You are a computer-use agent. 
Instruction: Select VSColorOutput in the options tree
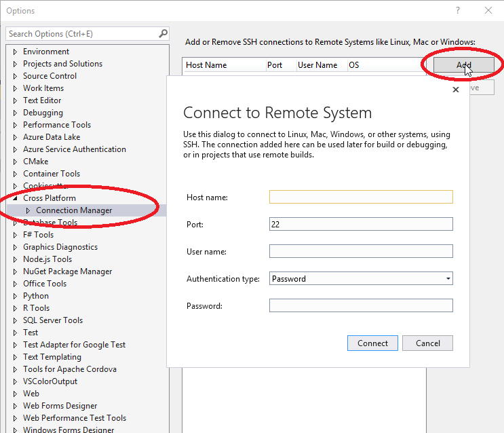[50, 381]
